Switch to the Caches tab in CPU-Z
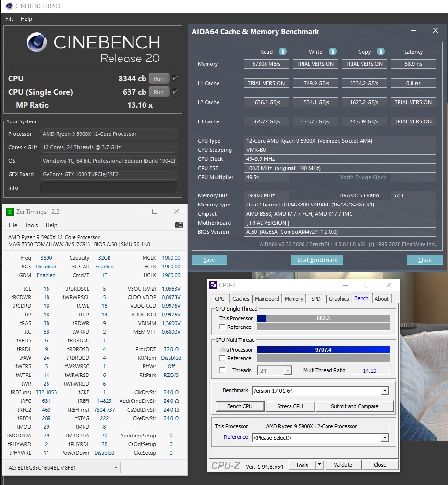448x485 pixels. 241,299
